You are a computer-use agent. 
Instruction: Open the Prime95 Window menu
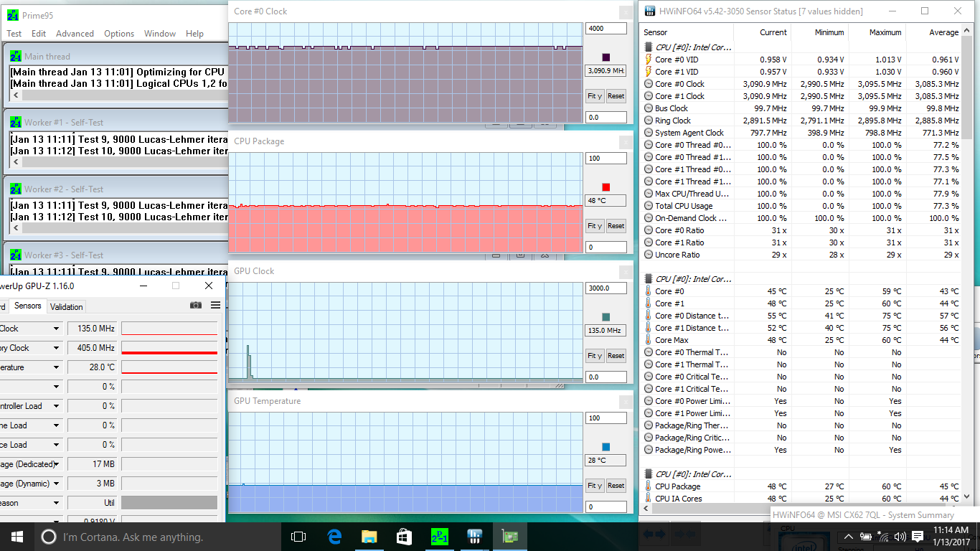click(x=160, y=34)
